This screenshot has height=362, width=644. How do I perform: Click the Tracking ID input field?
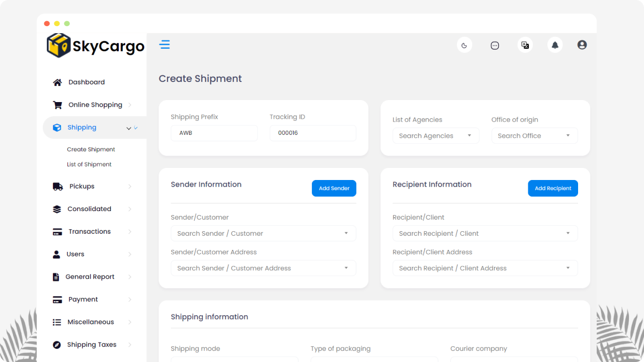(x=312, y=133)
